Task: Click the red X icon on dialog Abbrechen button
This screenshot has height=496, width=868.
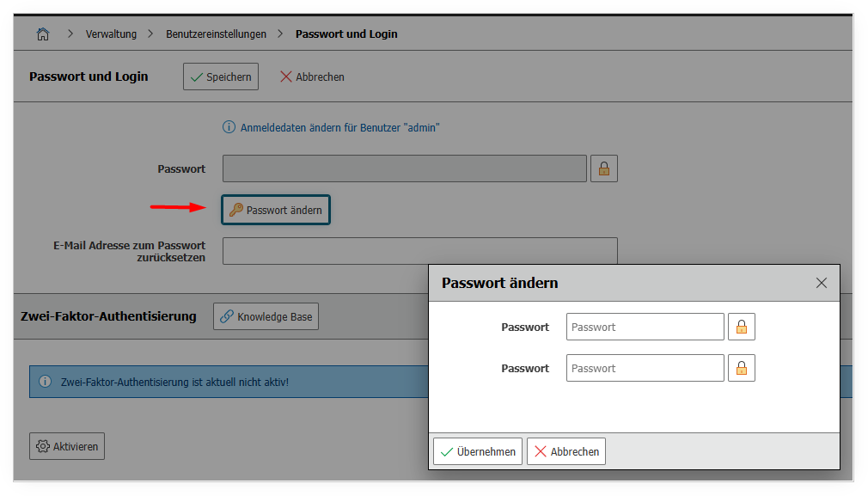Action: (541, 450)
